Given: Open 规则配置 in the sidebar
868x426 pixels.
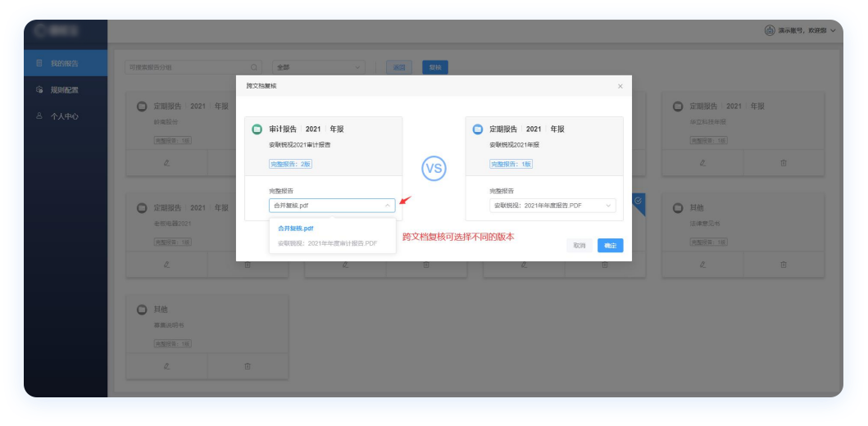Looking at the screenshot, I should point(64,90).
